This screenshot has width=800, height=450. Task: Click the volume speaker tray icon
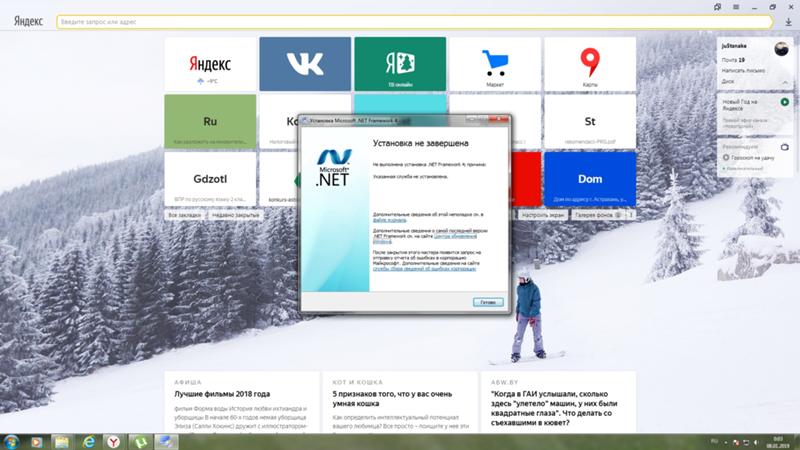(x=756, y=442)
